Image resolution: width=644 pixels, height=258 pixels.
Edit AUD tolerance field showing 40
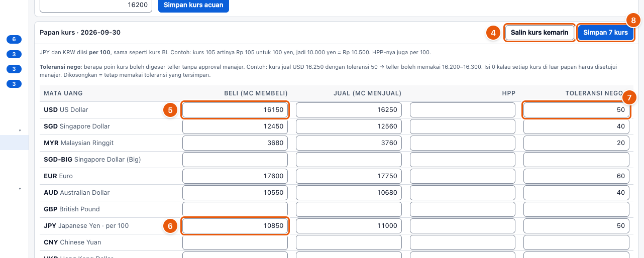click(576, 193)
